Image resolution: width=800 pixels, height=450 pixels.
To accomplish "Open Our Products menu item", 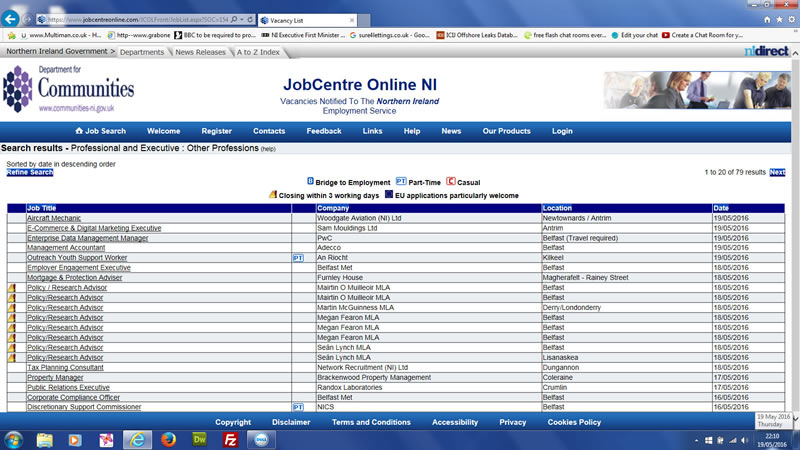I will 506,131.
